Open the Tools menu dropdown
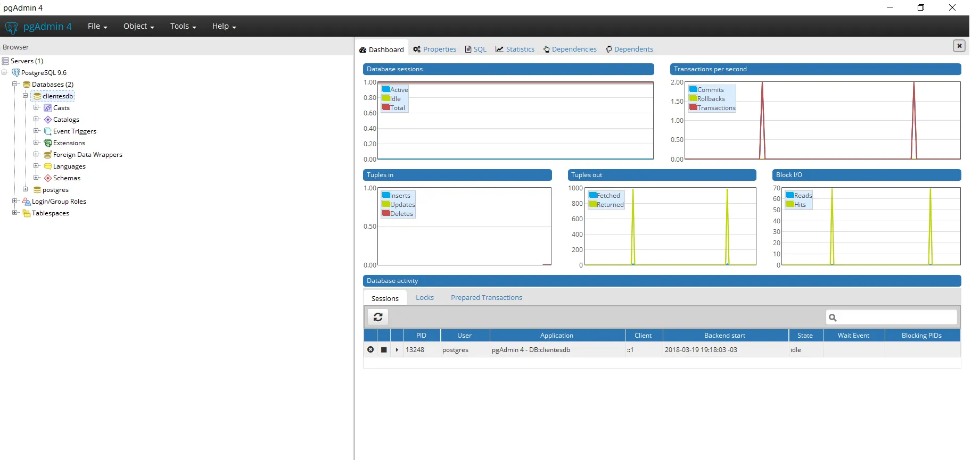The image size is (980, 460). (x=183, y=26)
